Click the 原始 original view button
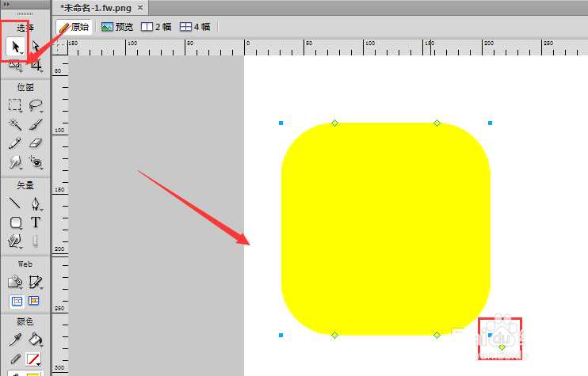Viewport: 588px width, 376px height. coord(73,26)
